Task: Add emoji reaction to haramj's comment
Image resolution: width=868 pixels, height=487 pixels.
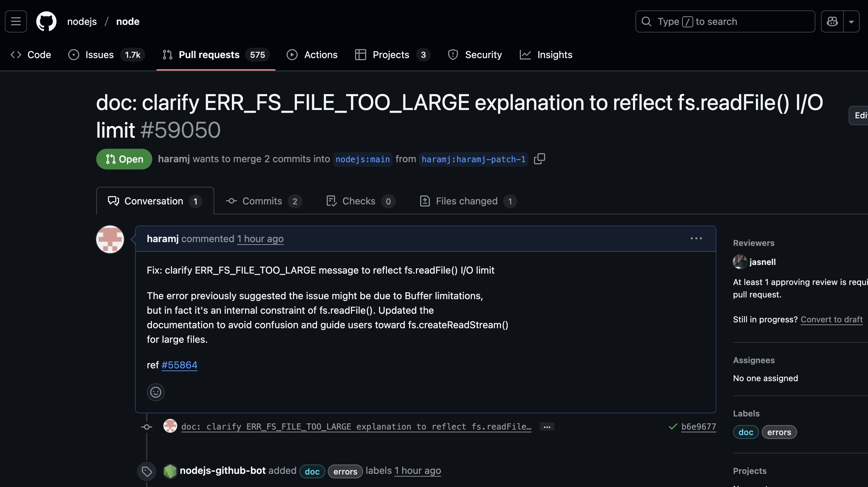Action: [x=155, y=392]
